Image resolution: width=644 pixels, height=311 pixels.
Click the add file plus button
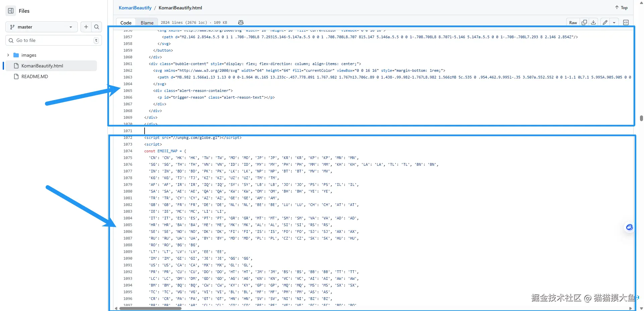tap(86, 27)
